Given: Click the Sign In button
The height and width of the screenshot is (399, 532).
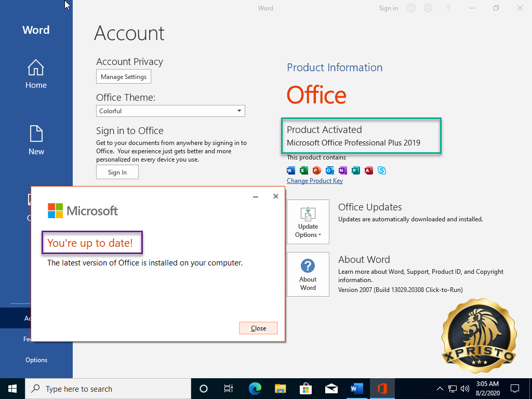Looking at the screenshot, I should [117, 172].
